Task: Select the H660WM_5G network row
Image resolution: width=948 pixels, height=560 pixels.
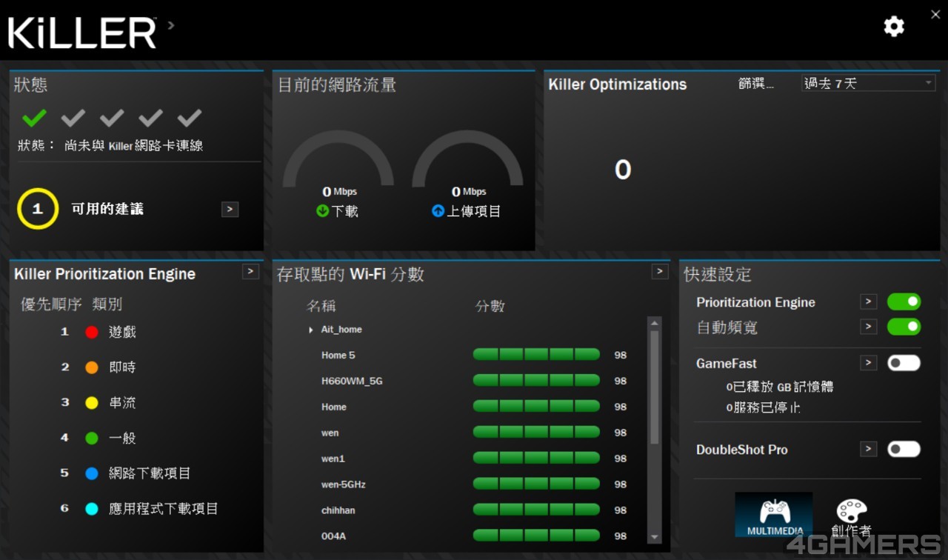Action: click(x=474, y=381)
